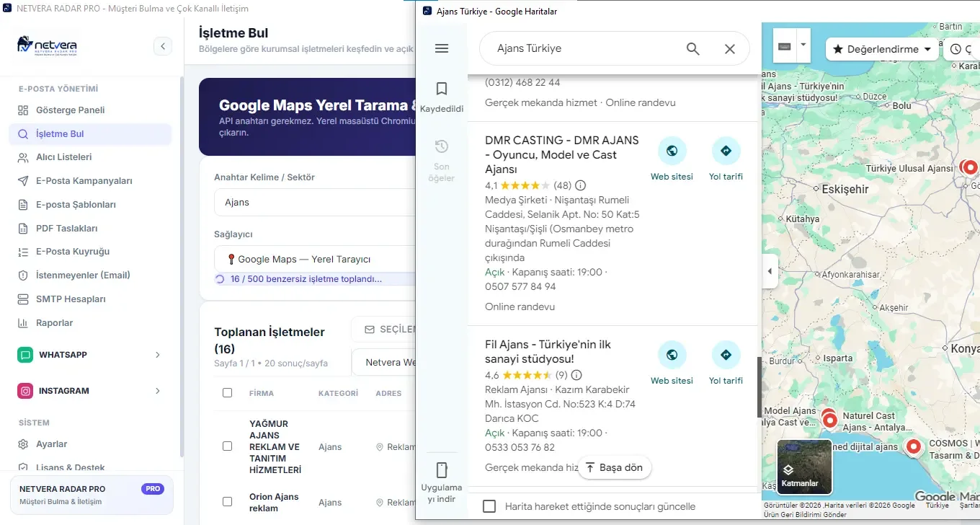Click the magnifier search icon in Google Maps
Viewport: 980px width, 525px height.
(x=692, y=48)
